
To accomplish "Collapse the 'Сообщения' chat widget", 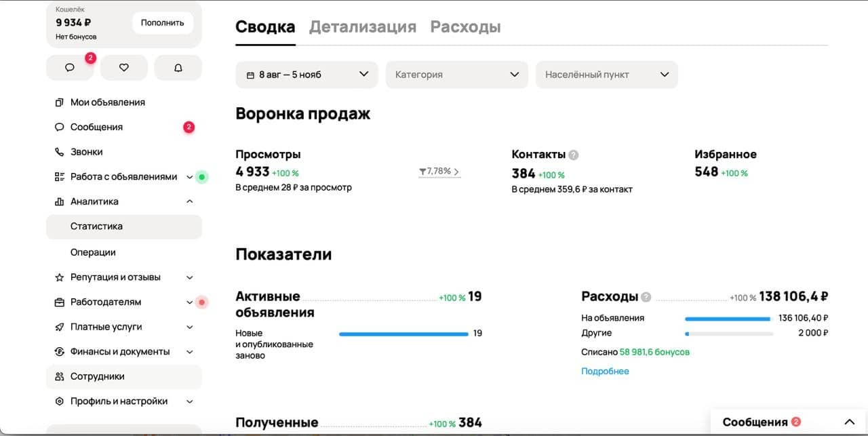I will coord(849,421).
